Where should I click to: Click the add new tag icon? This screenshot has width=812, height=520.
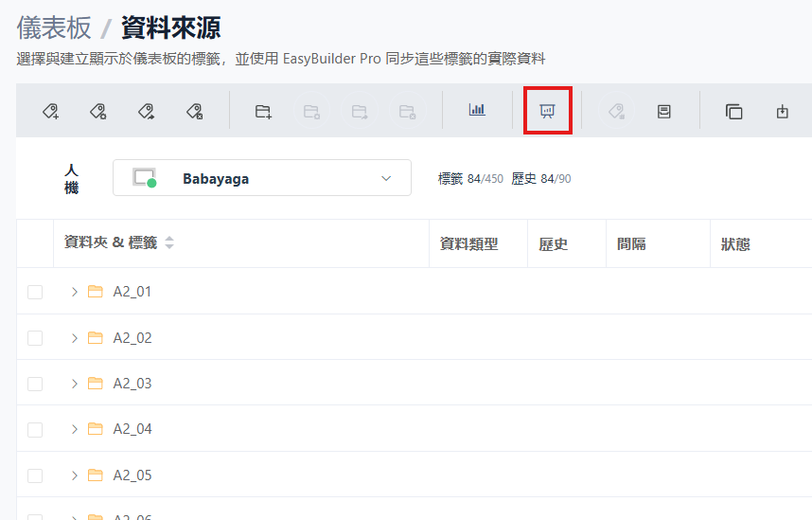pos(51,111)
